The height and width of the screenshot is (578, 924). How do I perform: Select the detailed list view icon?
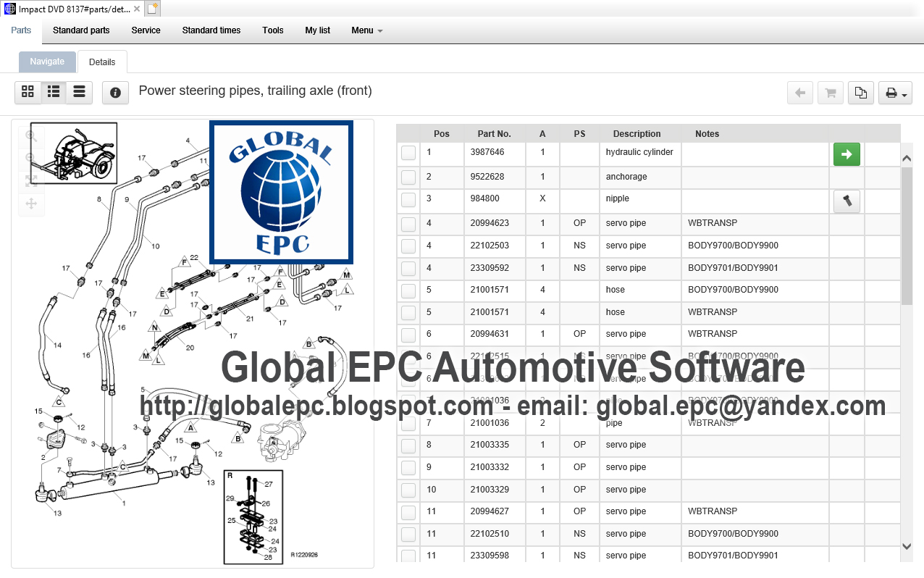coord(54,92)
